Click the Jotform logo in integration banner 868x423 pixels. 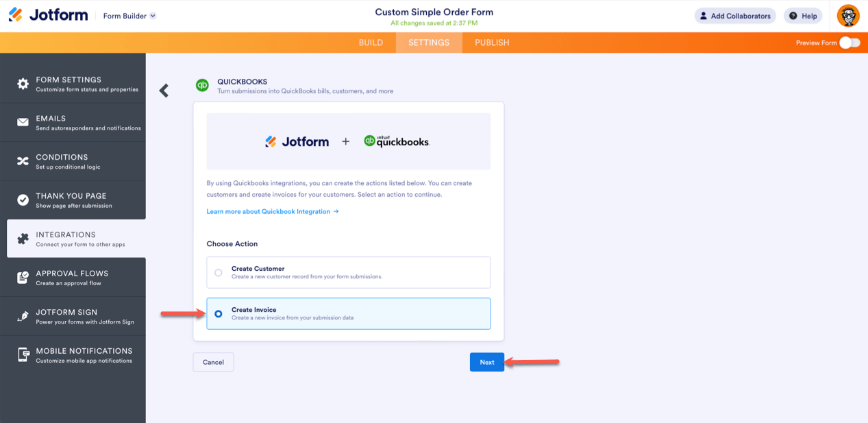(x=297, y=141)
